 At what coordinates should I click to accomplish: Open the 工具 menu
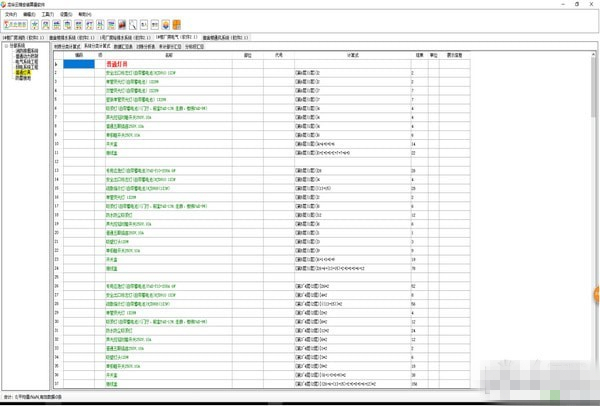pyautogui.click(x=47, y=15)
